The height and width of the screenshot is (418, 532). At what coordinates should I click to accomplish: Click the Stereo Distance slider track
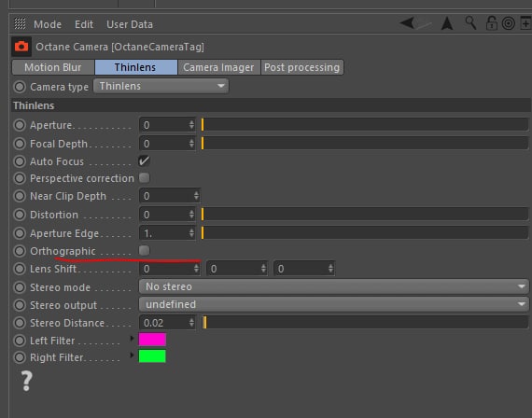[365, 322]
